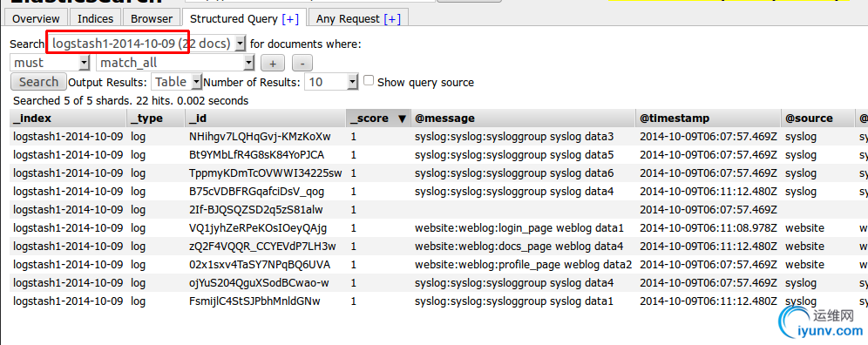868x345 pixels.
Task: Enable Show query source checkbox
Action: [369, 81]
